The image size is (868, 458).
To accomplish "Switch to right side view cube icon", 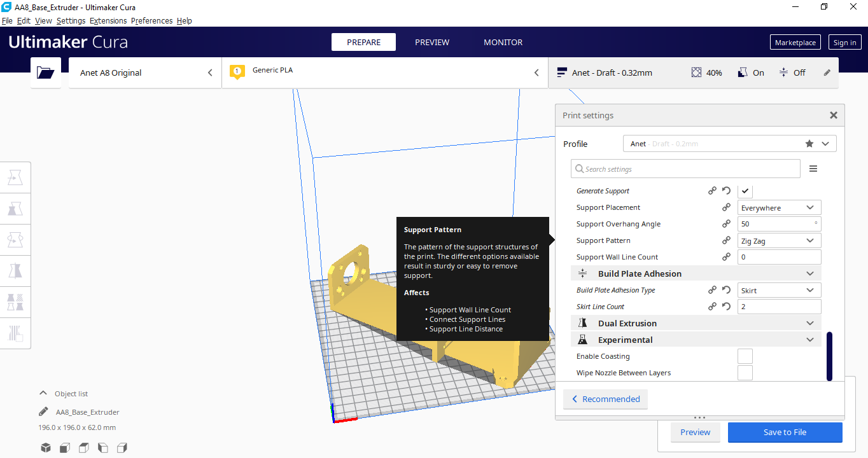I will 122,448.
